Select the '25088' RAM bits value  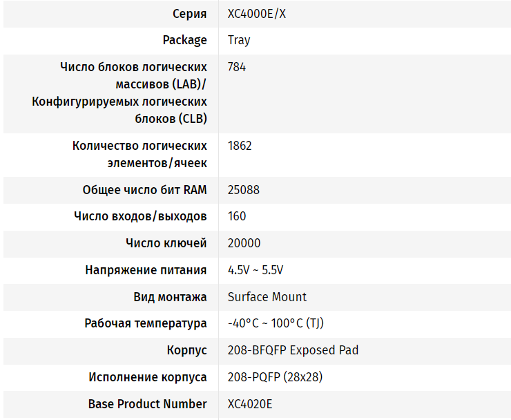click(244, 189)
